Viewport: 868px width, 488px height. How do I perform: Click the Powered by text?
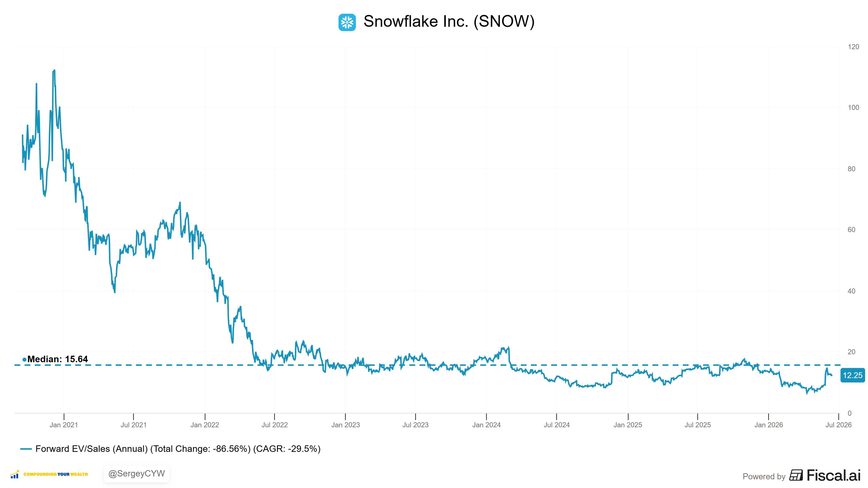tap(764, 476)
